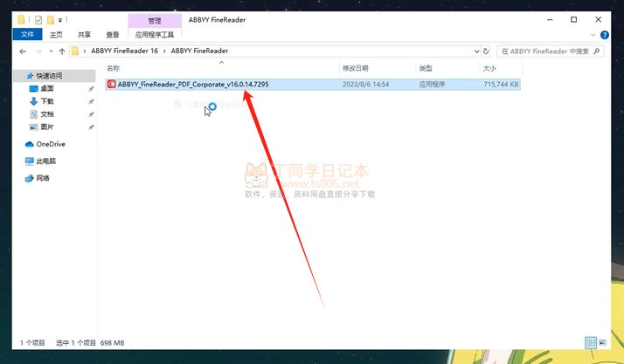This screenshot has width=624, height=364.
Task: Click the search magnifier icon
Action: (597, 52)
